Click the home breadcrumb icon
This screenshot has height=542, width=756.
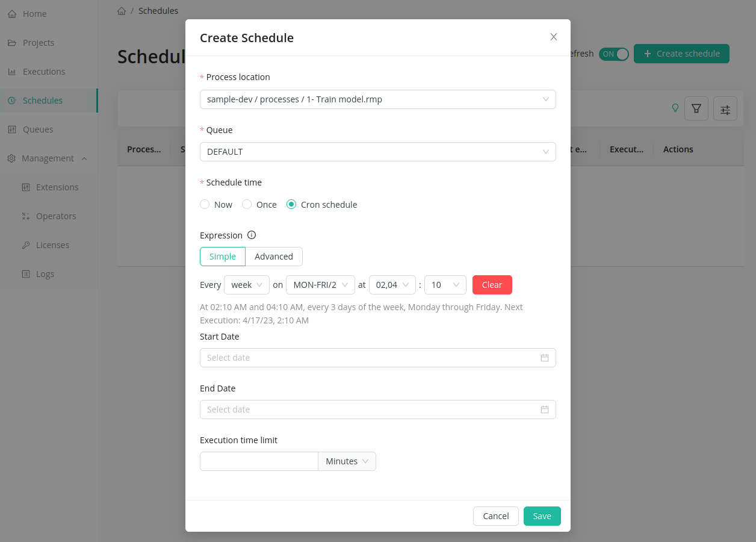click(x=122, y=11)
